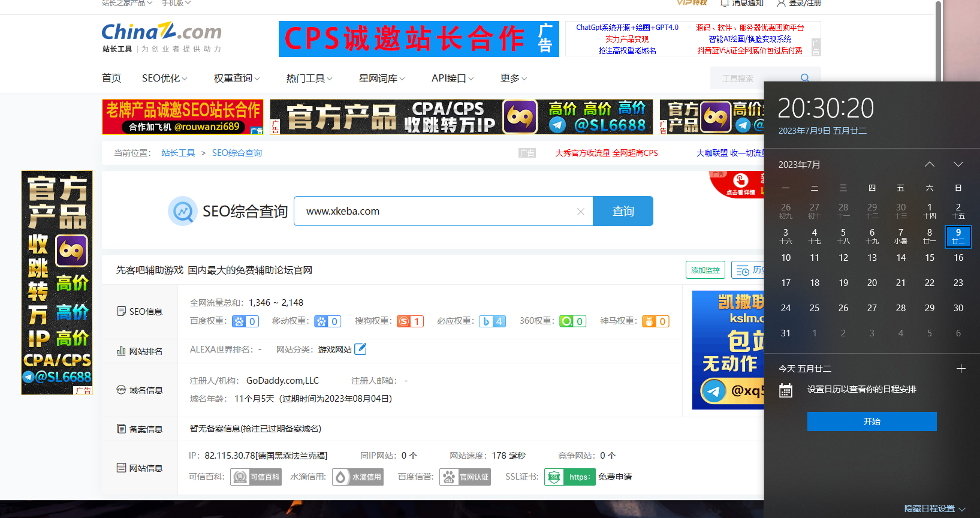Click the 开始 button in calendar panel

[872, 421]
